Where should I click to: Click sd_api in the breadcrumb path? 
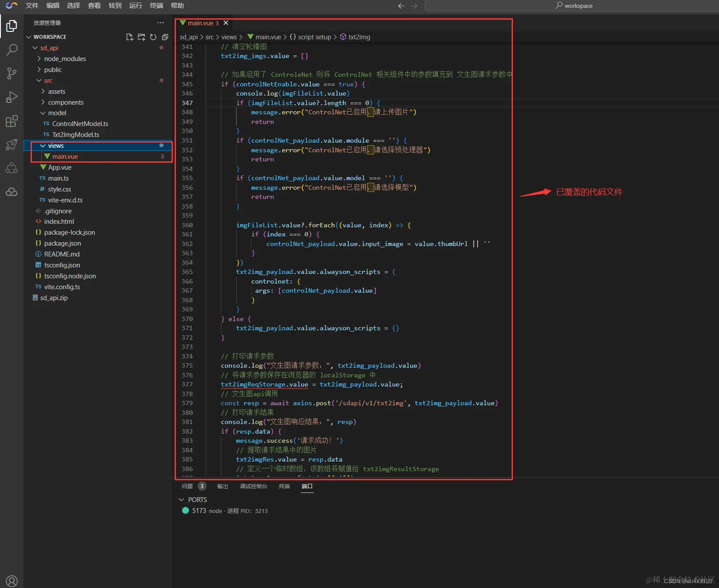(189, 37)
